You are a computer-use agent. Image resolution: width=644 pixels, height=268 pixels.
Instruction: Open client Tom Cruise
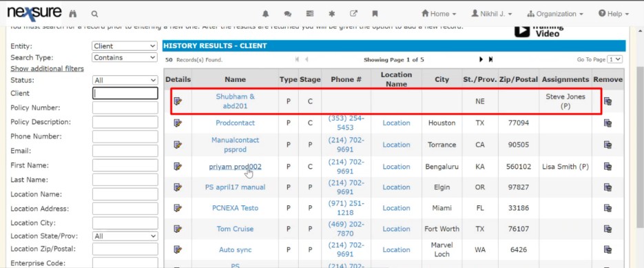[x=236, y=229]
